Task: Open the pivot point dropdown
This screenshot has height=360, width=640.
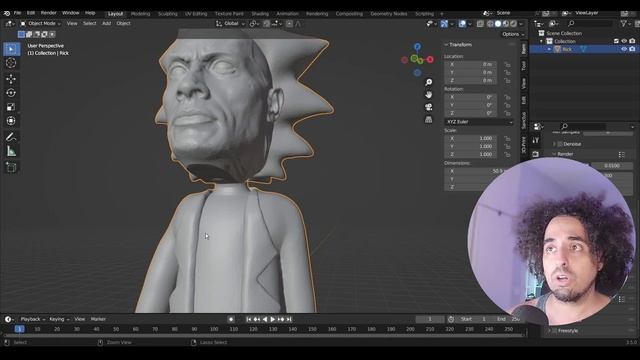Action: [x=254, y=24]
